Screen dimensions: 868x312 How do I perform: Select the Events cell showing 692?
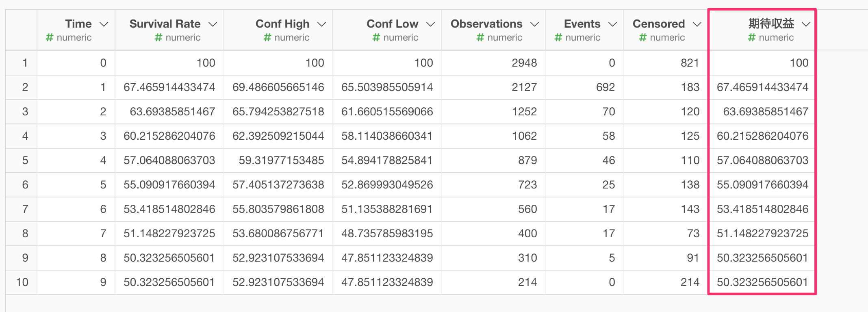click(585, 87)
